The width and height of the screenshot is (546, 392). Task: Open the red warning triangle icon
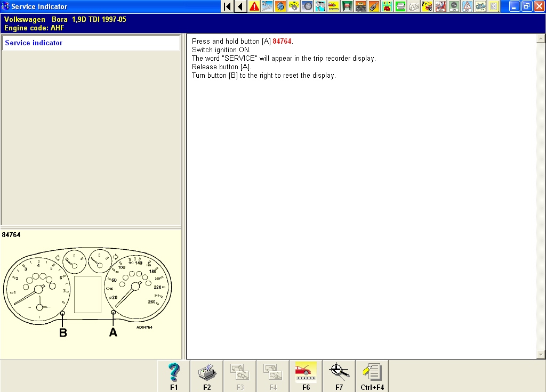tap(254, 6)
